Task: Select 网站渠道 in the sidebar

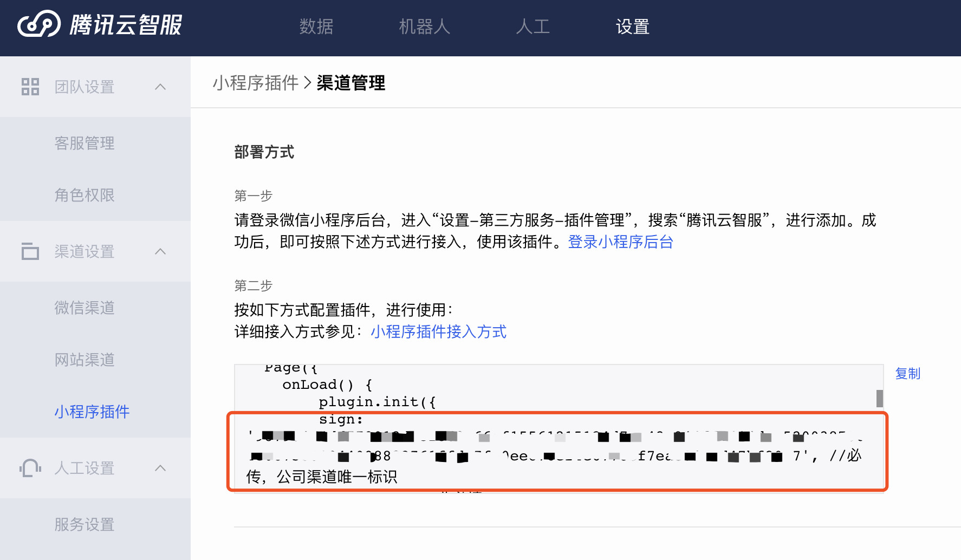Action: [x=85, y=360]
